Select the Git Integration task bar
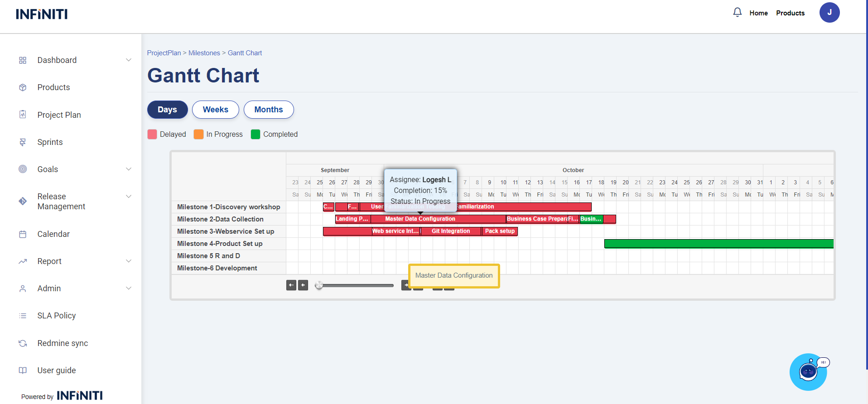 (451, 231)
